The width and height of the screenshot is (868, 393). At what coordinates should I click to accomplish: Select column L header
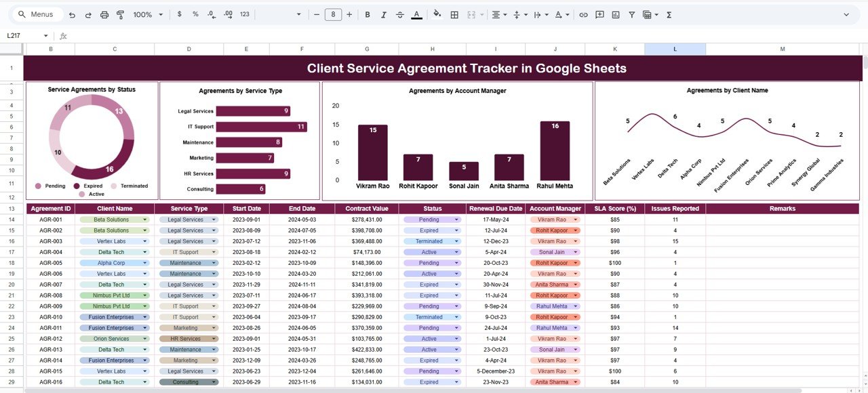coord(675,49)
